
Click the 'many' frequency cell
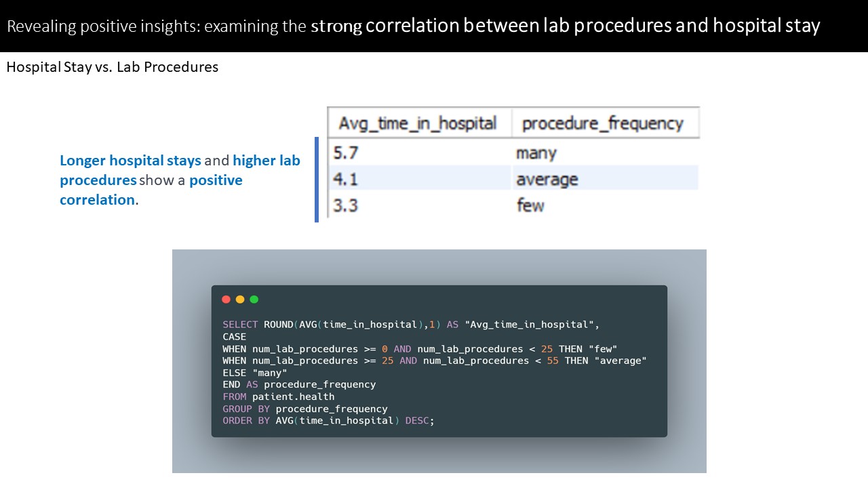pyautogui.click(x=605, y=152)
